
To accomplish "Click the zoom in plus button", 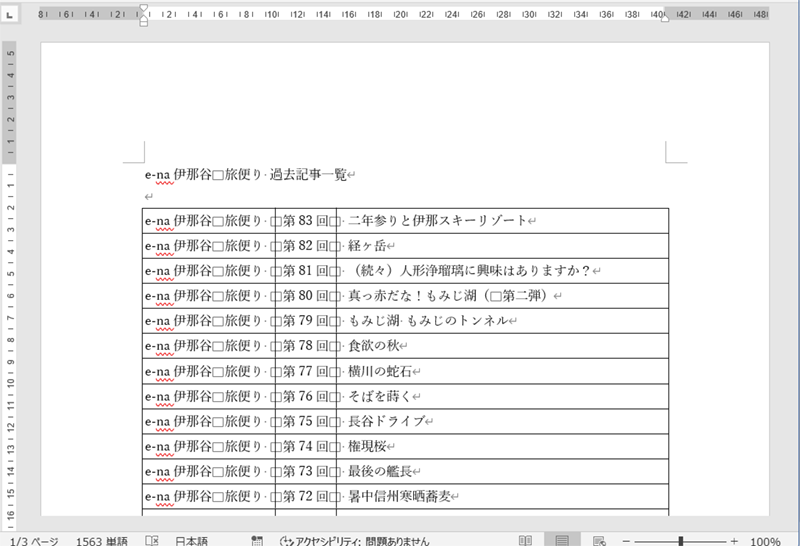I will click(734, 540).
